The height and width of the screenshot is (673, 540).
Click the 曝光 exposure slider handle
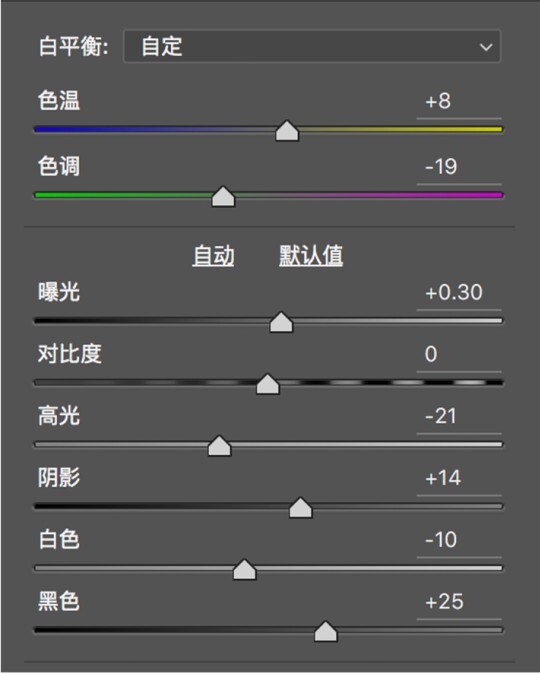tap(281, 322)
